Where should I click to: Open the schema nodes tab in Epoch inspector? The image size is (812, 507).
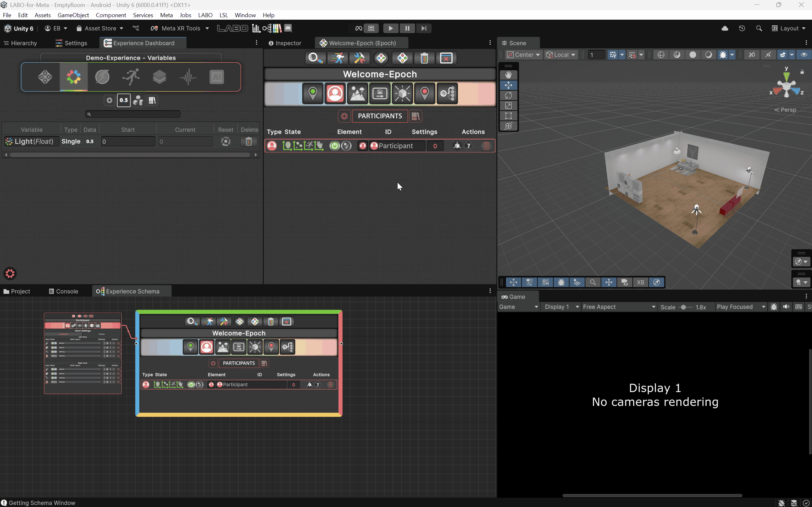(x=447, y=93)
